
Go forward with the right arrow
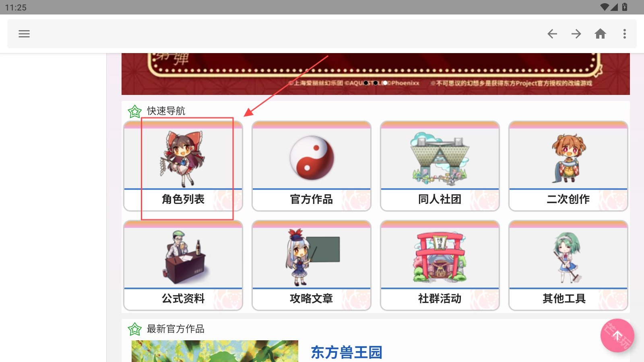(576, 34)
